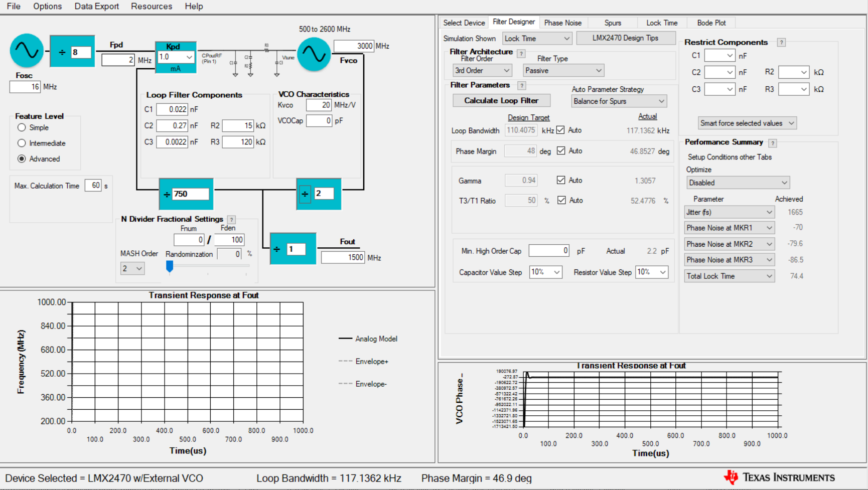Click the help icon next to Performance Summary
The width and height of the screenshot is (868, 490).
click(x=773, y=143)
